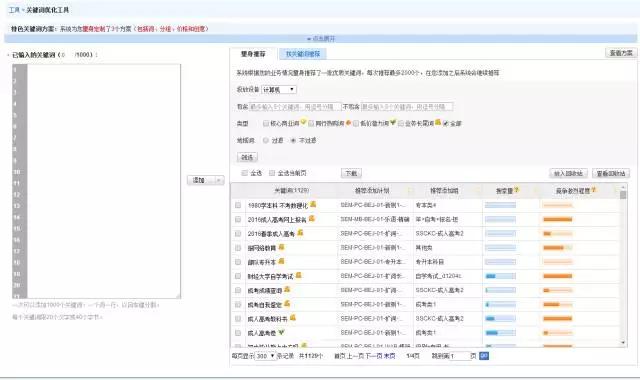Image resolution: width=640 pixels, height=380 pixels.
Task: Click the table's vertical scrollbar
Action: [x=623, y=265]
